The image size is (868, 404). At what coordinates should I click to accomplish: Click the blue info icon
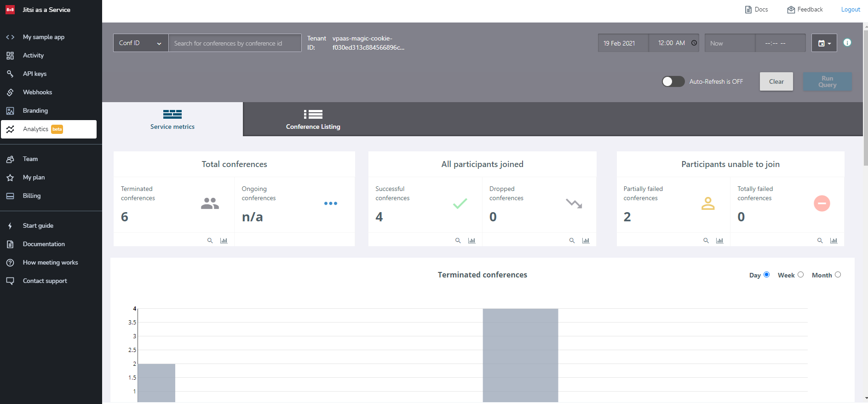point(847,42)
